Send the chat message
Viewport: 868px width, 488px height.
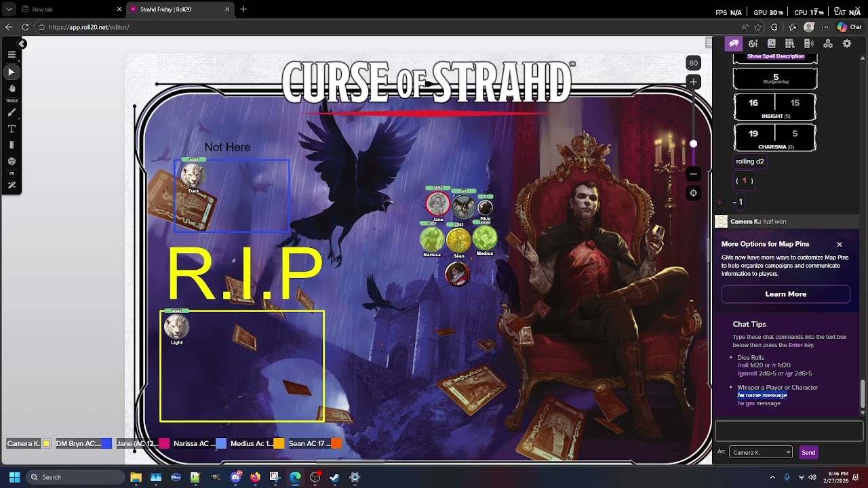click(808, 452)
